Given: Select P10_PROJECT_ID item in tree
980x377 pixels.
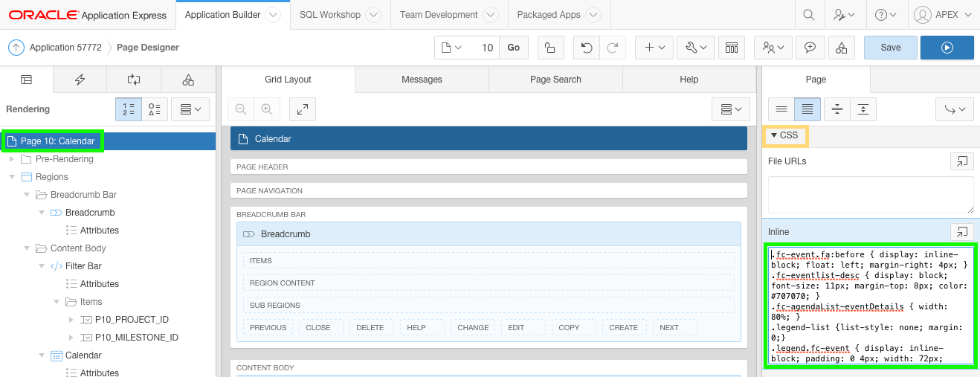Looking at the screenshot, I should pyautogui.click(x=132, y=320).
